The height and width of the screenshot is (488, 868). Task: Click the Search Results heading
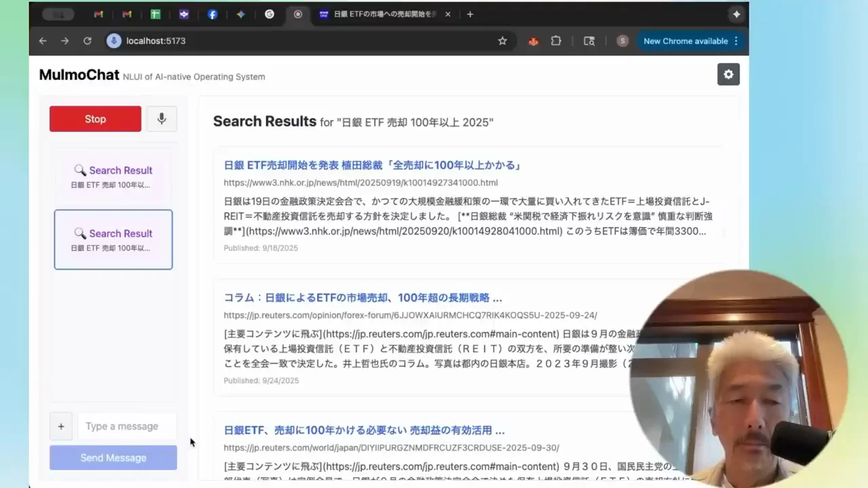(264, 121)
